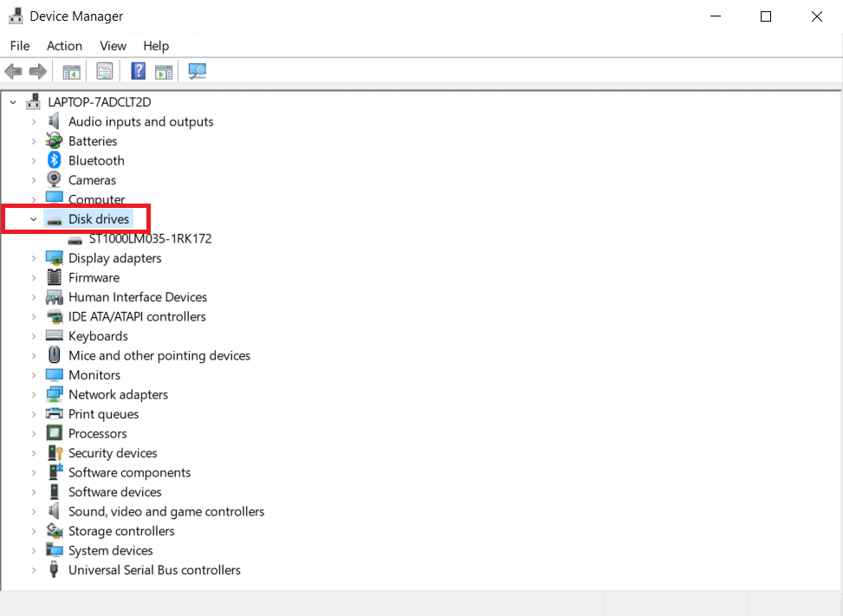Image resolution: width=843 pixels, height=616 pixels.
Task: Collapse the Disk drives category
Action: (34, 218)
